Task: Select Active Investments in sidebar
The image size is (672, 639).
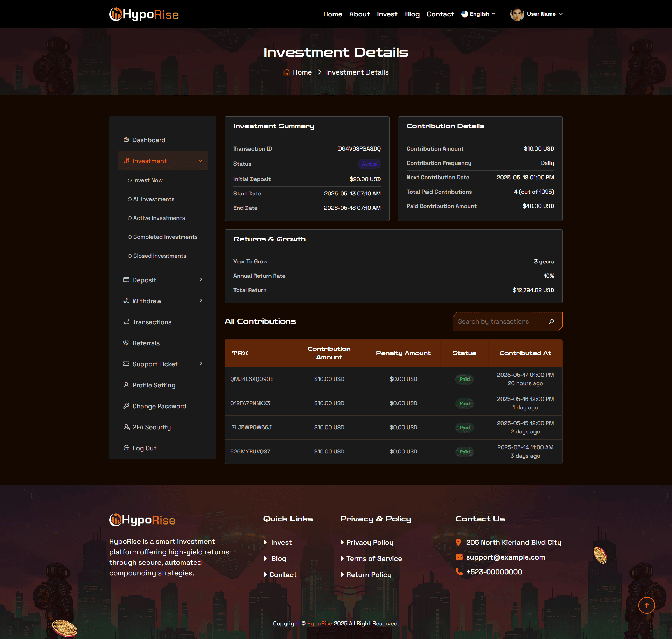Action: pyautogui.click(x=156, y=218)
